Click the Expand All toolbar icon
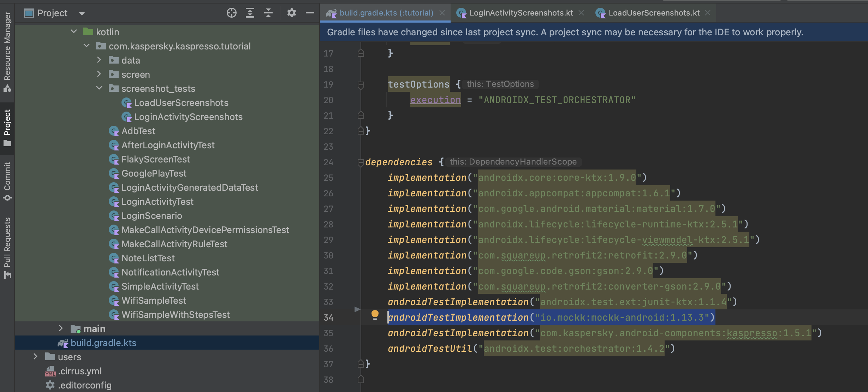 tap(250, 13)
